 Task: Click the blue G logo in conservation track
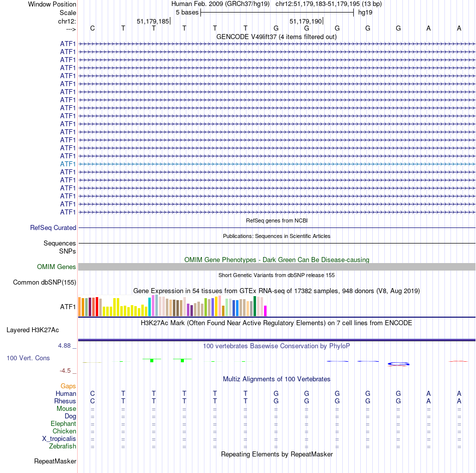398,364
